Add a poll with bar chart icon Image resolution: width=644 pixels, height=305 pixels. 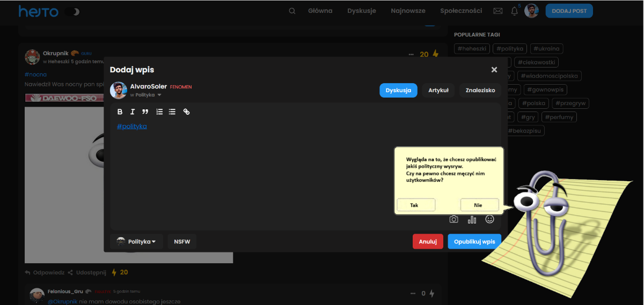472,219
